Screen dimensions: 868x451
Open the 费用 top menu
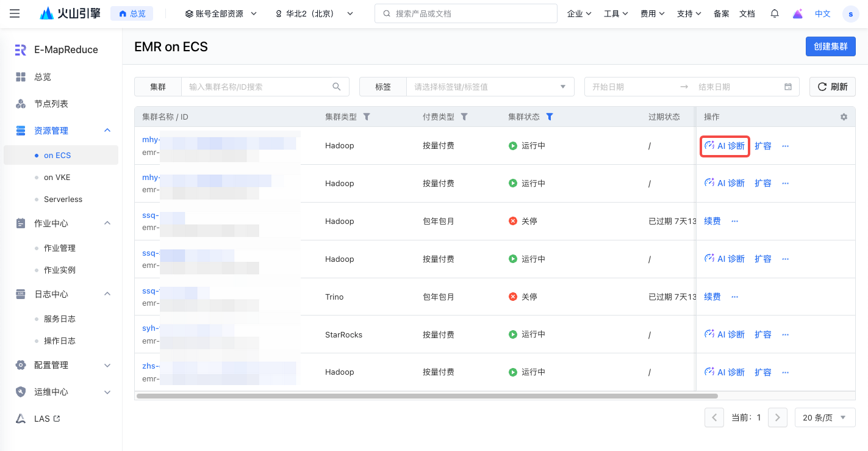(652, 13)
